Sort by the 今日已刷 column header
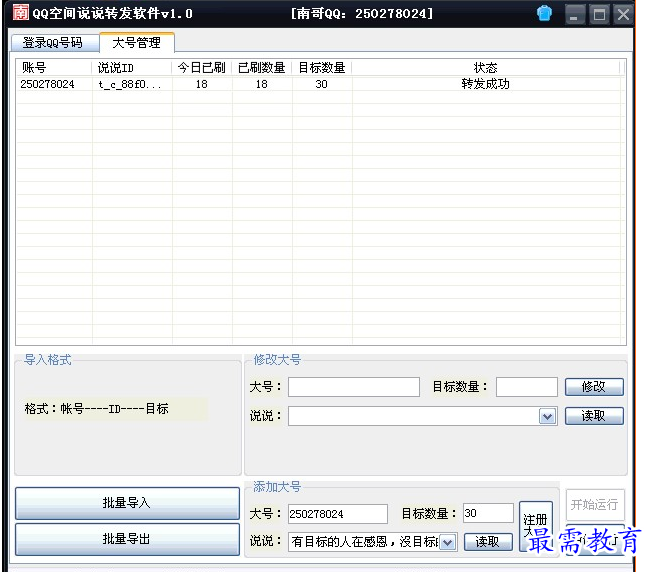Viewport: 650px width, 572px height. click(x=201, y=68)
